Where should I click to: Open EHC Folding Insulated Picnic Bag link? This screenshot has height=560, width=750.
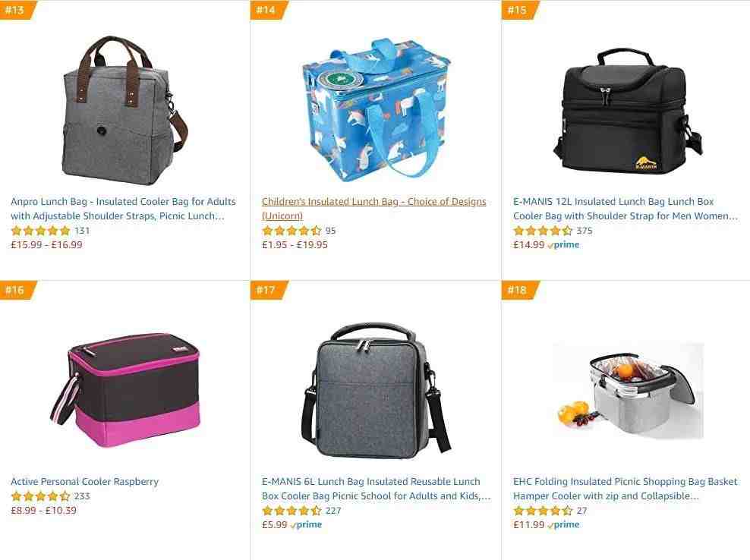(x=626, y=489)
